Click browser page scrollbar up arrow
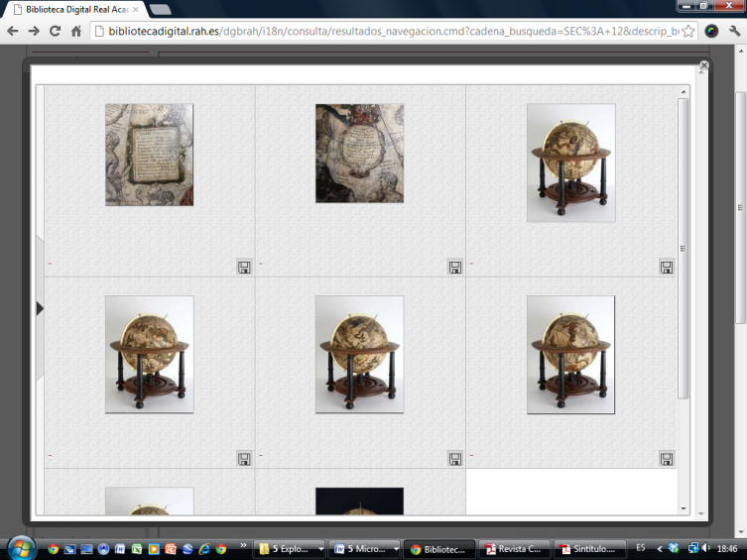This screenshot has width=747, height=560. pyautogui.click(x=741, y=50)
